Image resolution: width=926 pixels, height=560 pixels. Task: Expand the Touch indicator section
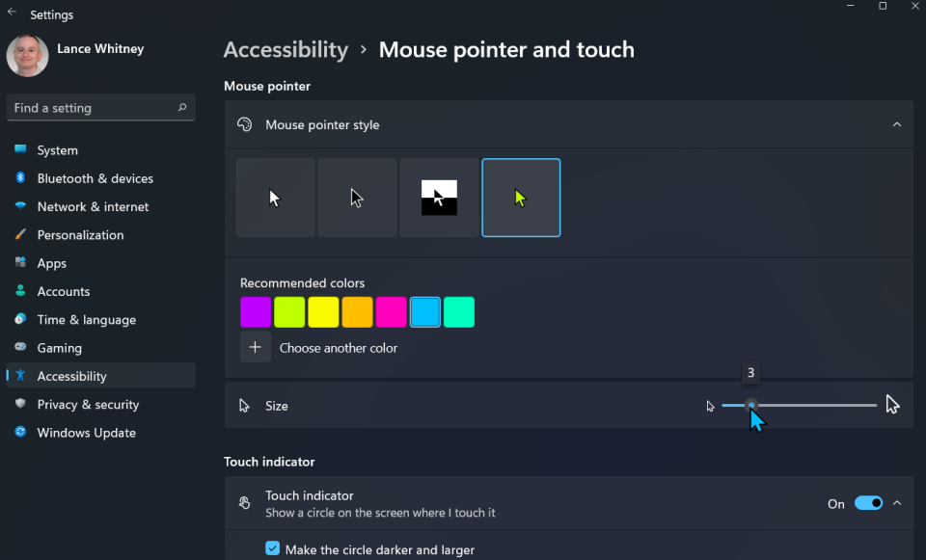[897, 503]
